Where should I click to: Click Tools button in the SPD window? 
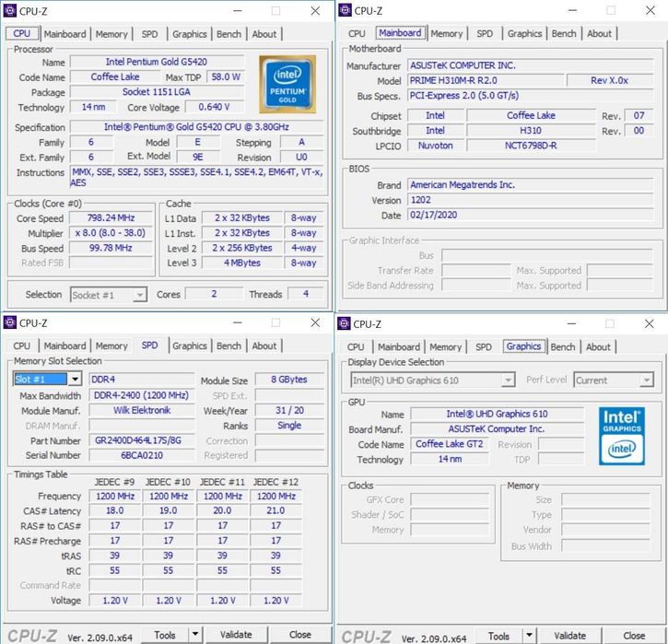(164, 635)
